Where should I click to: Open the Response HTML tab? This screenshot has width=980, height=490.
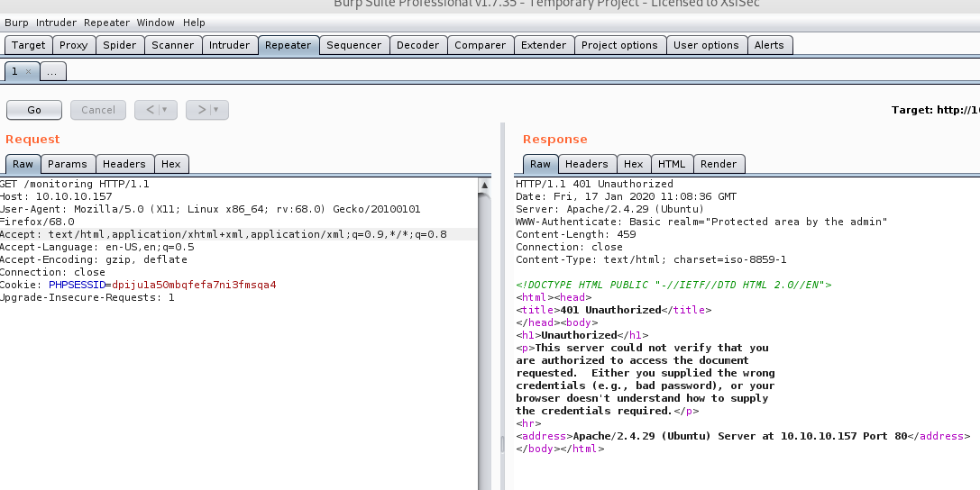pos(673,164)
